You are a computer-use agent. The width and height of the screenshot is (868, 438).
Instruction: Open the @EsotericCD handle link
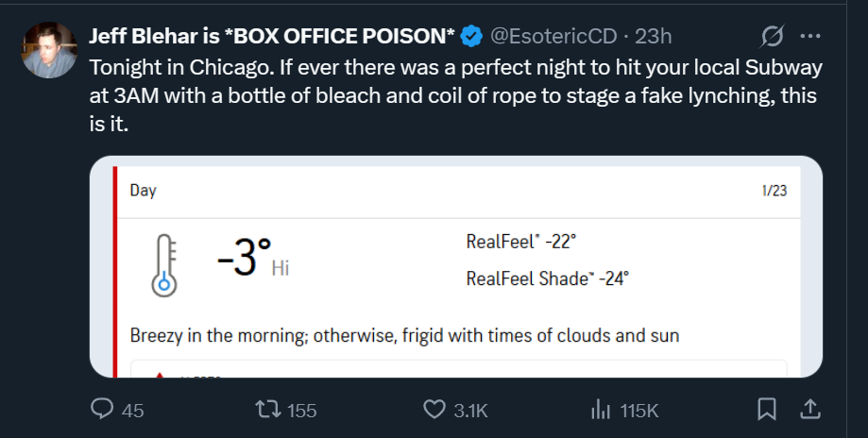(554, 37)
